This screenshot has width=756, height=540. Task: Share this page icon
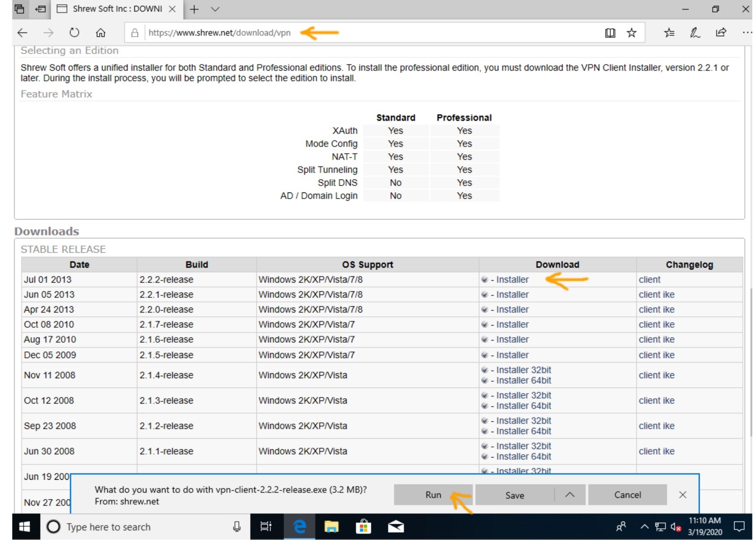pyautogui.click(x=721, y=33)
